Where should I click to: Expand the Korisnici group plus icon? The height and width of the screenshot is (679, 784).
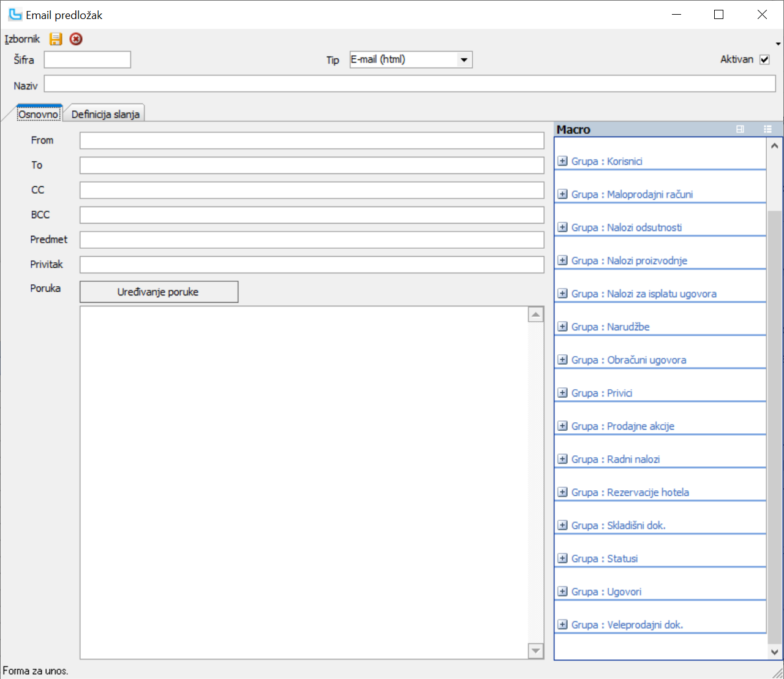tap(562, 161)
